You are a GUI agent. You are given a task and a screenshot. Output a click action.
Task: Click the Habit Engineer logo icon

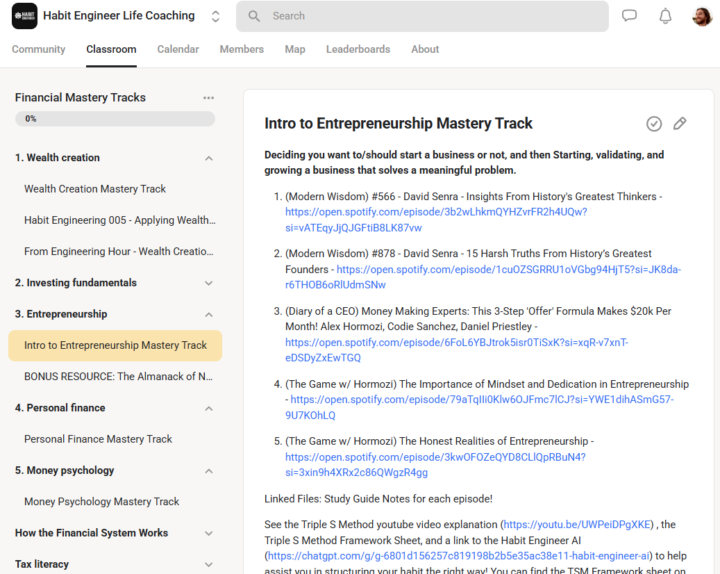[x=25, y=16]
